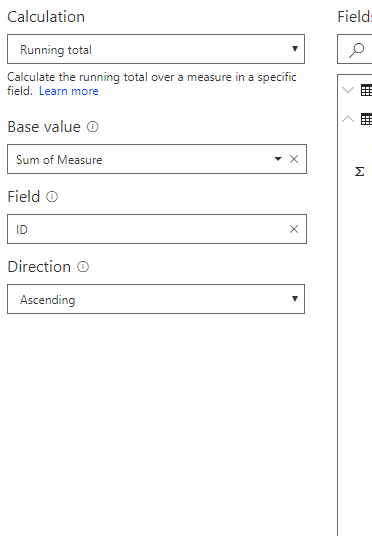Remove ID from the Field box
Screen dimensions: 372x536
[294, 229]
